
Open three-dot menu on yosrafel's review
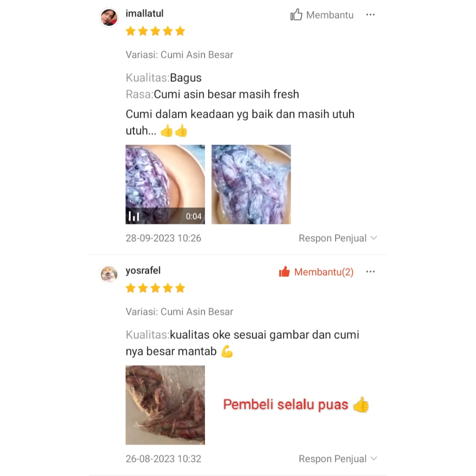(x=370, y=271)
